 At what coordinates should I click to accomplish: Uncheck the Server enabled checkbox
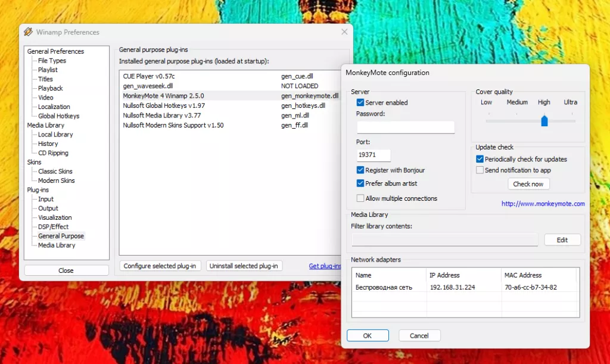point(360,102)
